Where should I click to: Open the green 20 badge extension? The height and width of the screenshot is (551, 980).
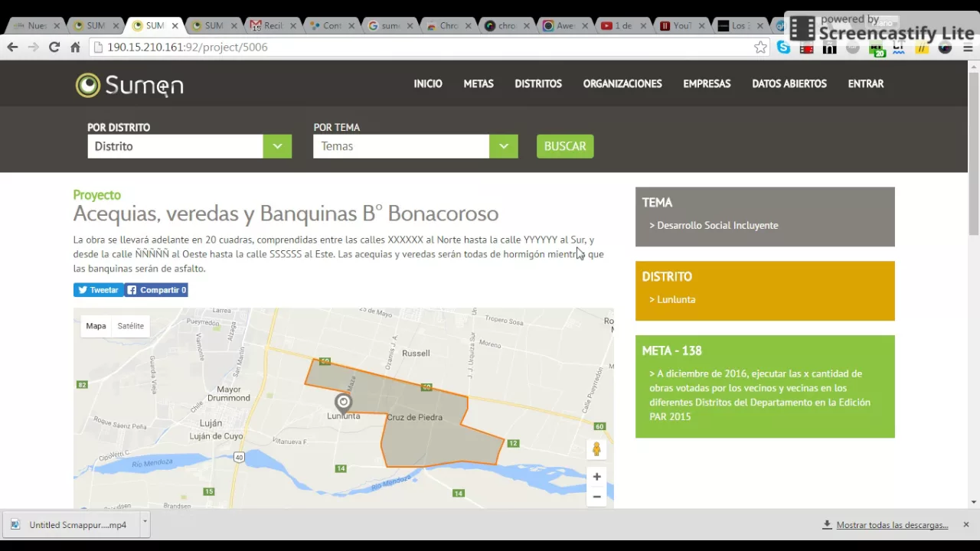click(877, 49)
